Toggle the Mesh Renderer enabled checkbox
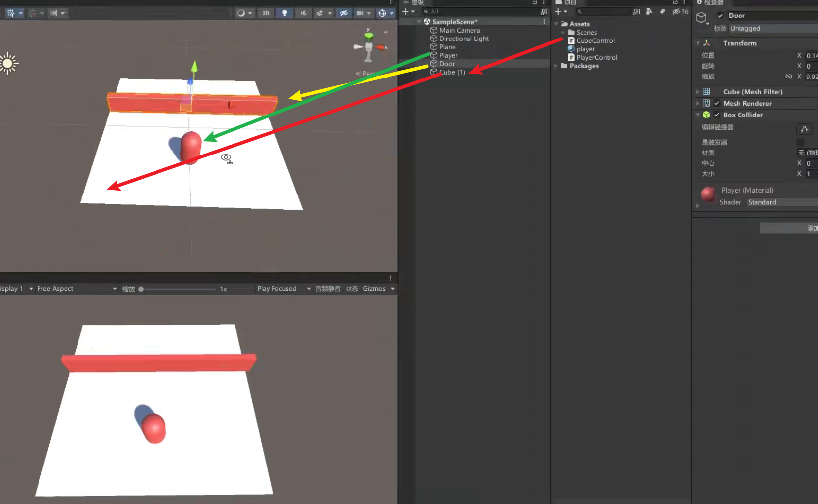 click(x=716, y=103)
